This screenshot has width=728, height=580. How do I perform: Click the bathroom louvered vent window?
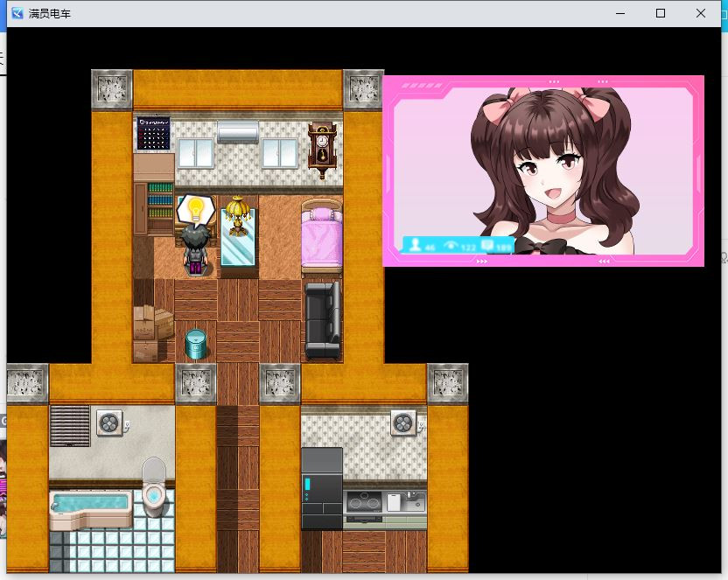coord(70,426)
